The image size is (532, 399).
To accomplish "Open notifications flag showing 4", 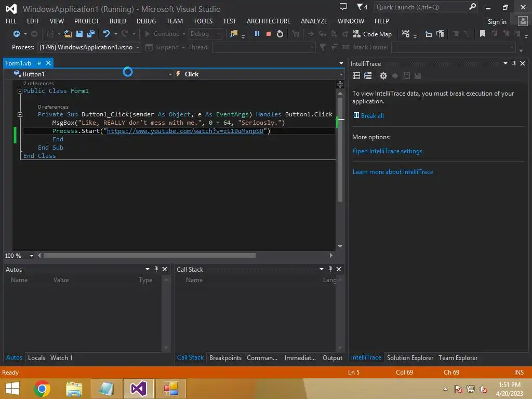I will [362, 7].
